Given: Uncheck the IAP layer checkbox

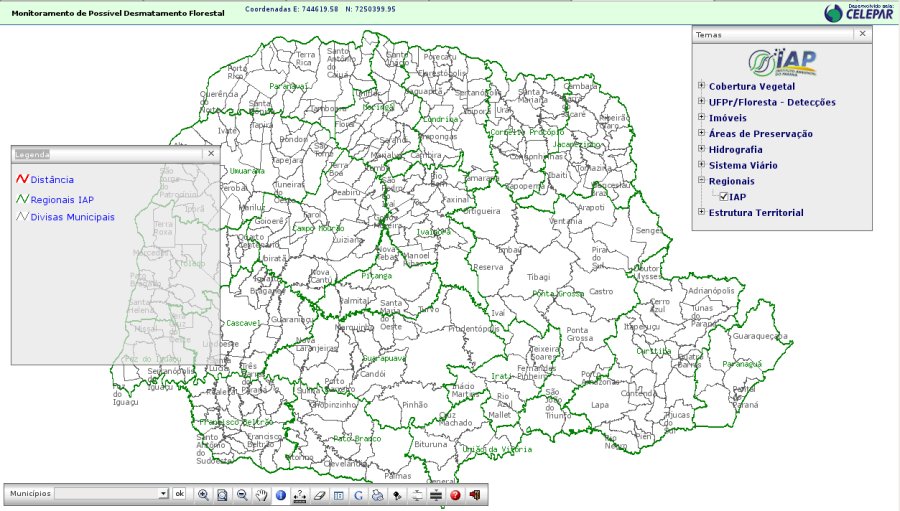Looking at the screenshot, I should (724, 197).
